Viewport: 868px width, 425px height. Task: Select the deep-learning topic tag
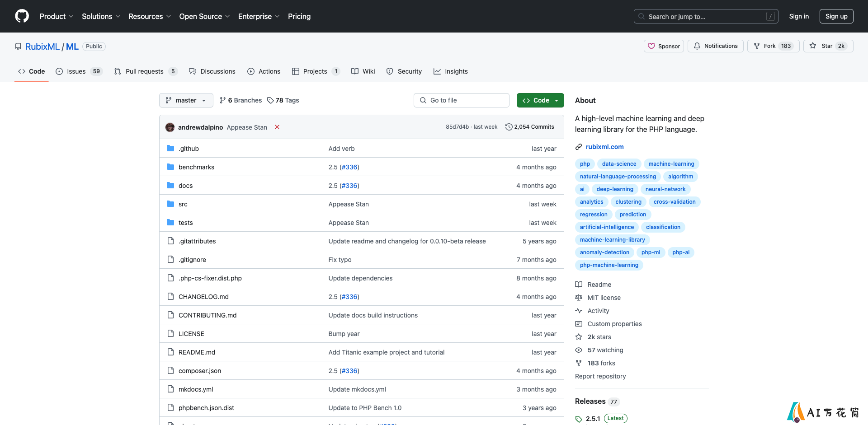pos(615,189)
